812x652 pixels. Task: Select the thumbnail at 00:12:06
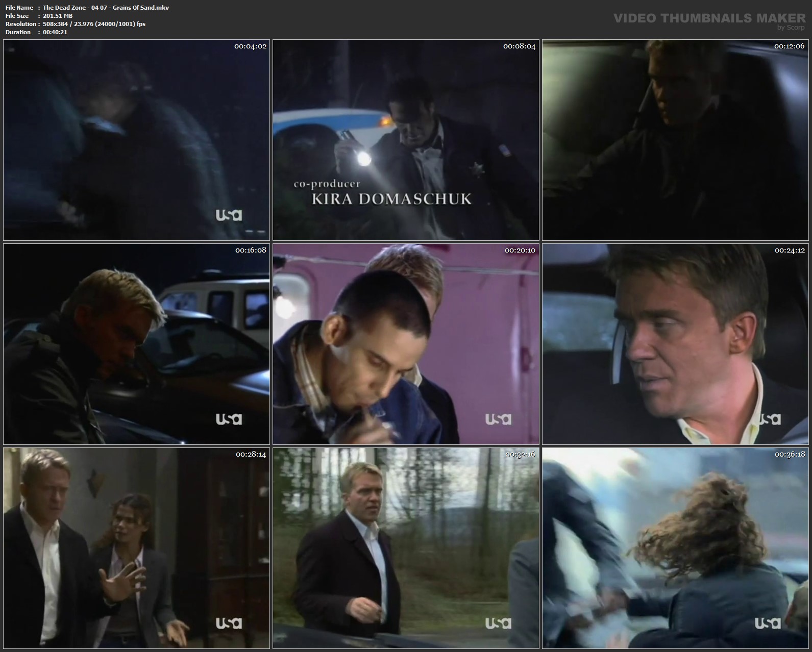(x=675, y=140)
